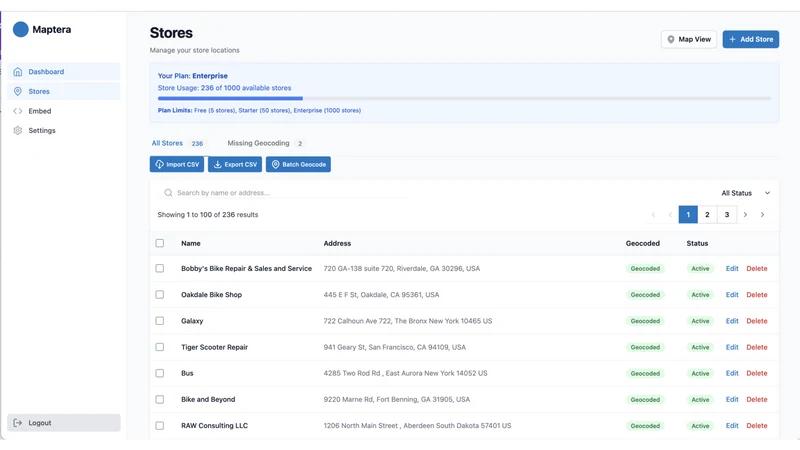Image resolution: width=800 pixels, height=450 pixels.
Task: Delete the Bus store
Action: [757, 373]
